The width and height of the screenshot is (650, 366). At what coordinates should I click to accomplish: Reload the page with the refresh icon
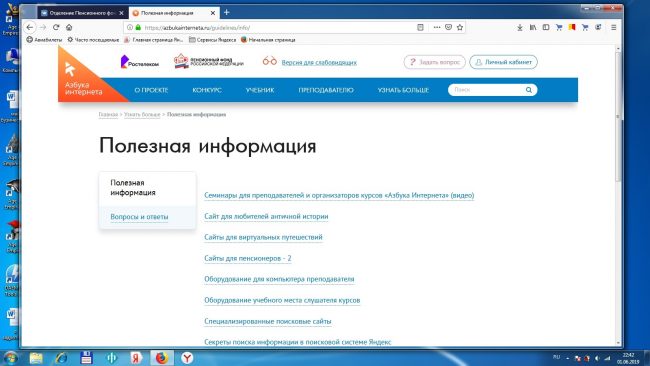click(x=56, y=27)
